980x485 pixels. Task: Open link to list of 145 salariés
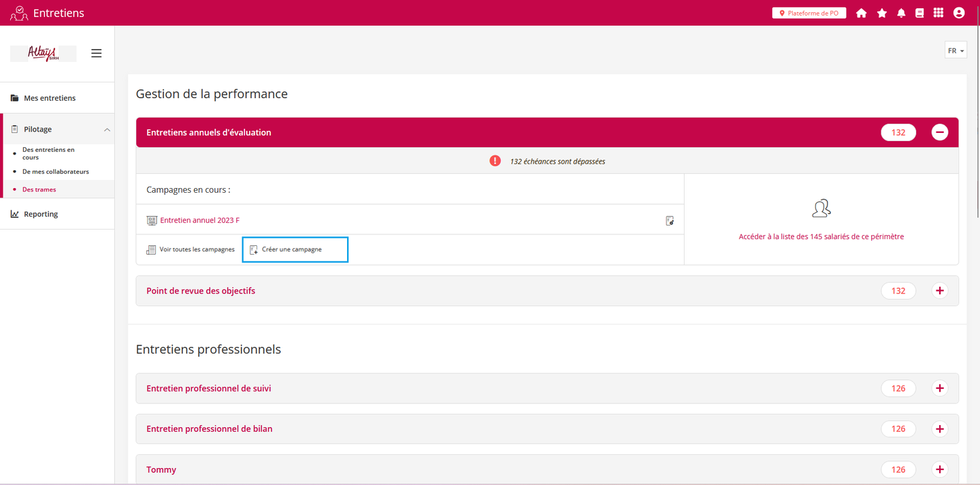pos(821,237)
